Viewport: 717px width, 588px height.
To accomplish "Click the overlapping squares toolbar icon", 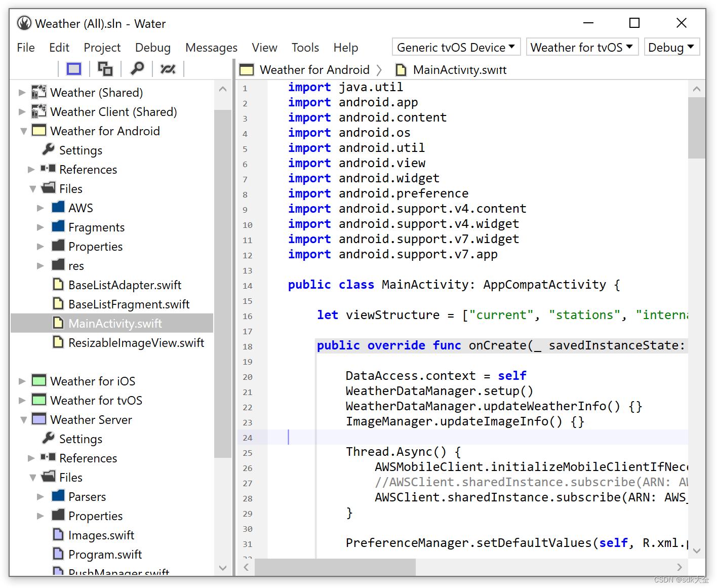I will tap(105, 68).
